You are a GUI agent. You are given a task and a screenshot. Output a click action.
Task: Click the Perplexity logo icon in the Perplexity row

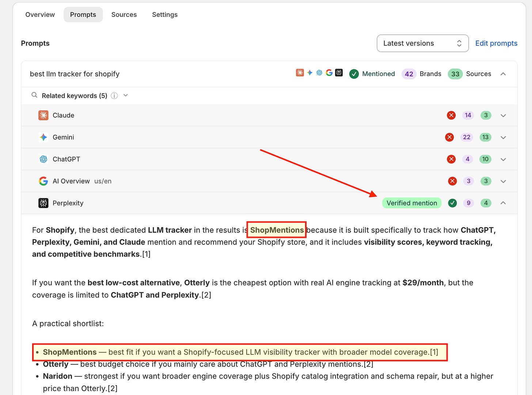click(43, 203)
